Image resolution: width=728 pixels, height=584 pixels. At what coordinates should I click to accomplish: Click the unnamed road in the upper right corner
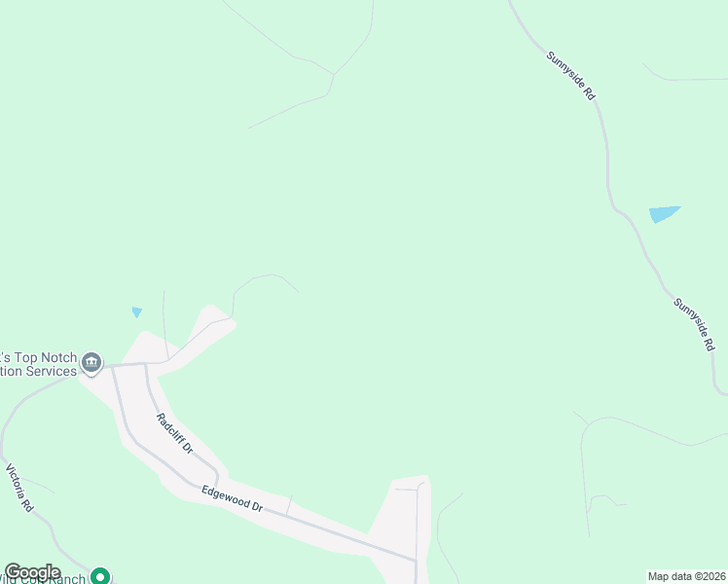pos(684,75)
